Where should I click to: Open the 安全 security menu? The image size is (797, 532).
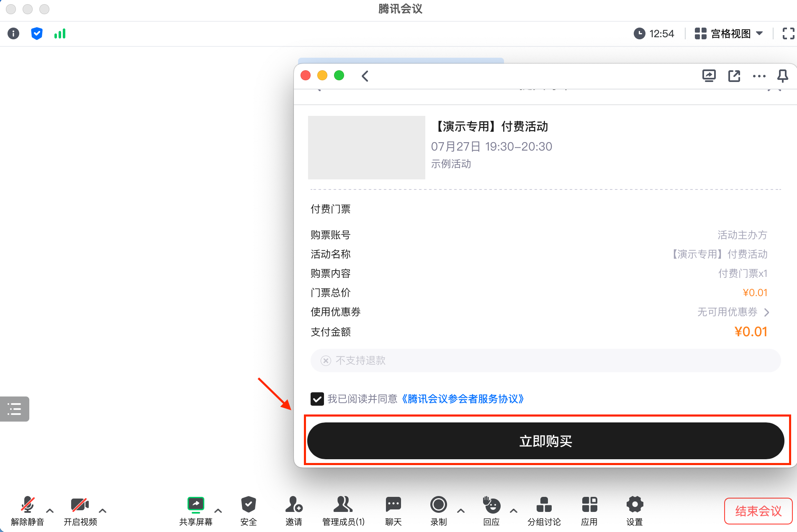pos(248,511)
